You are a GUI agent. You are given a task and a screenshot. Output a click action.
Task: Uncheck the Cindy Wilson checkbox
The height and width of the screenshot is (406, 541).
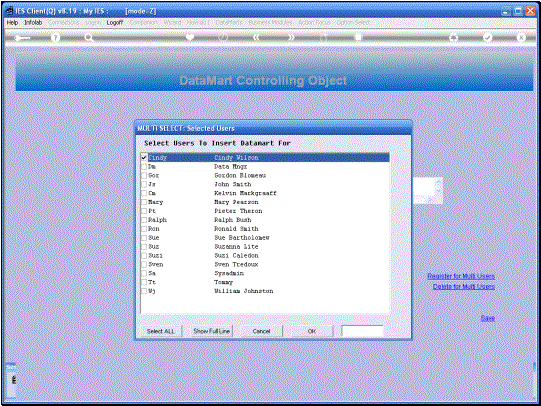[x=144, y=158]
